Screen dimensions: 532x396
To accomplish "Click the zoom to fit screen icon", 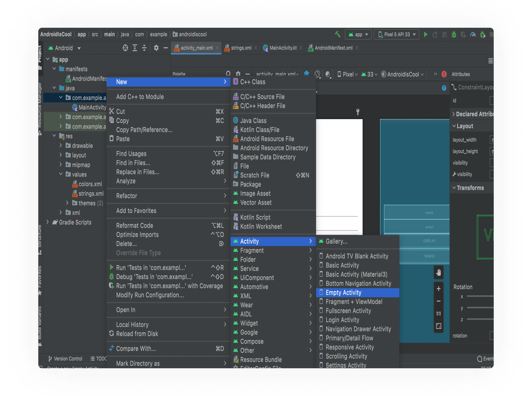I will 438,326.
